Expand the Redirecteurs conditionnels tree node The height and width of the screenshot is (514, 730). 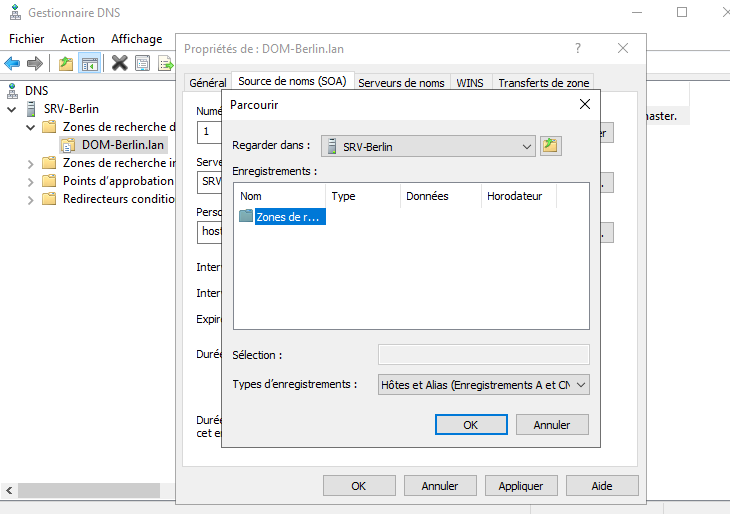[30, 199]
